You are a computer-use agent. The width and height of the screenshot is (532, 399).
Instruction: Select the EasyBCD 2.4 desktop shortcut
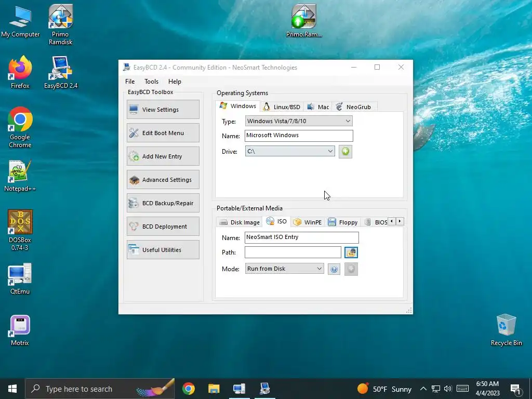tap(61, 72)
